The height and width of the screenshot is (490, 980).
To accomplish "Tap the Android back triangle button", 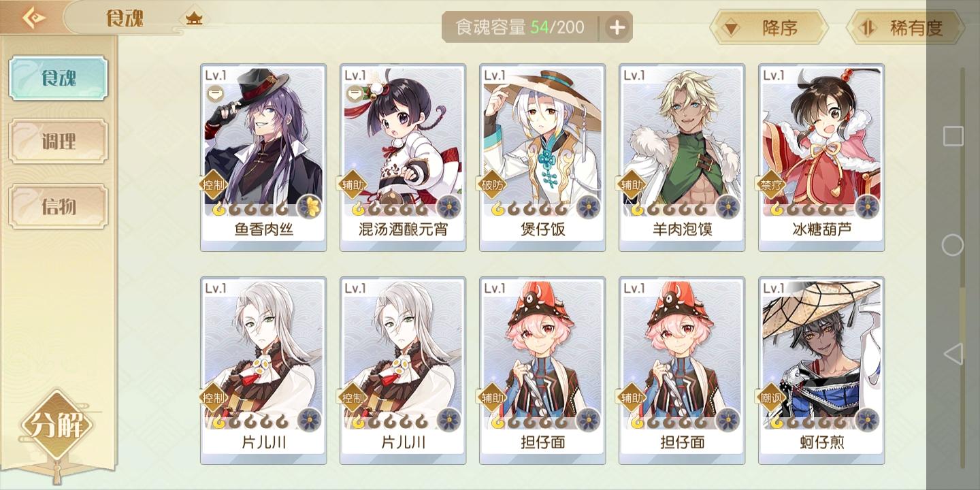I will click(x=953, y=353).
